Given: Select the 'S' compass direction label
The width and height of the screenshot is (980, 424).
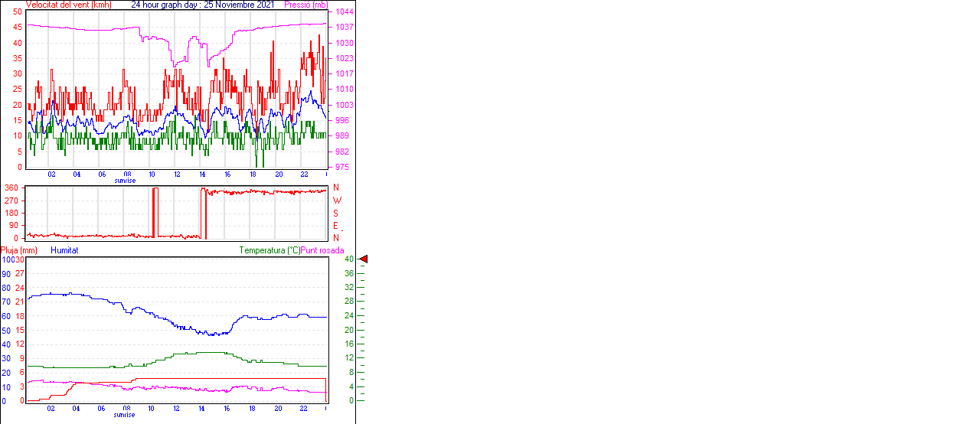Looking at the screenshot, I should [x=335, y=213].
